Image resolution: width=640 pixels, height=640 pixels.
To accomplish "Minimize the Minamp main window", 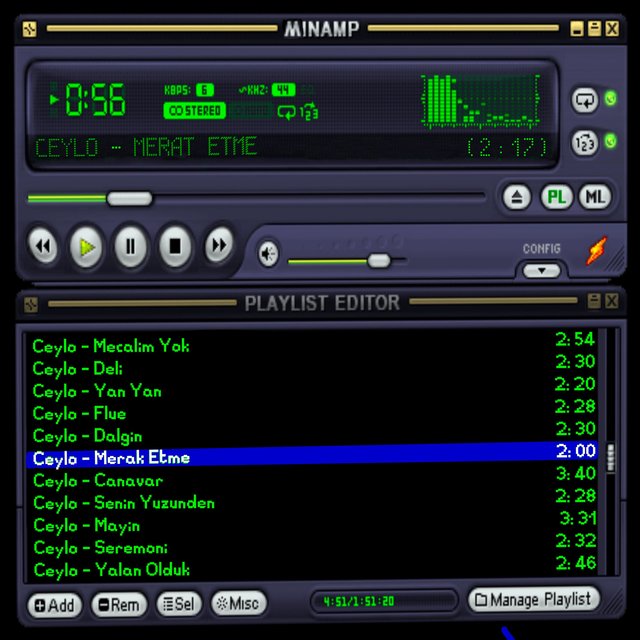I will 577,29.
